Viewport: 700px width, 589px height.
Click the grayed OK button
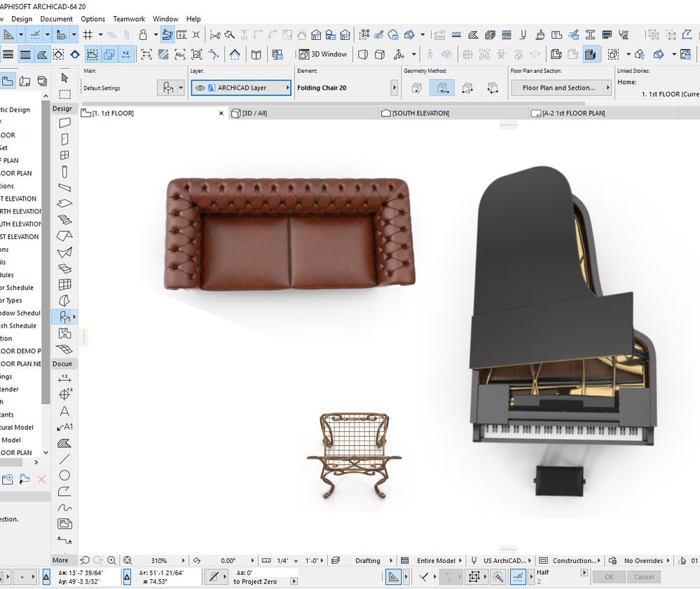click(x=609, y=577)
